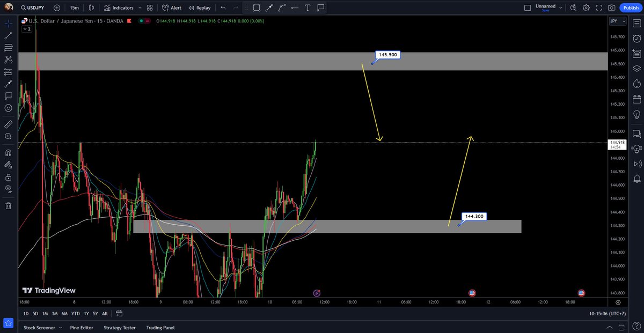This screenshot has width=644, height=333.
Task: Open the Pine Editor tab
Action: pos(82,328)
